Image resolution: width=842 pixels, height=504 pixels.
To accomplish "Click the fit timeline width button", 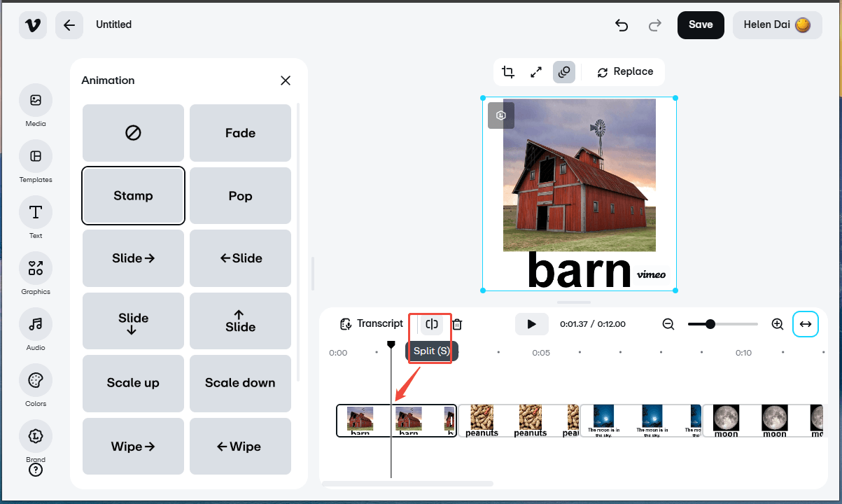I will click(806, 324).
